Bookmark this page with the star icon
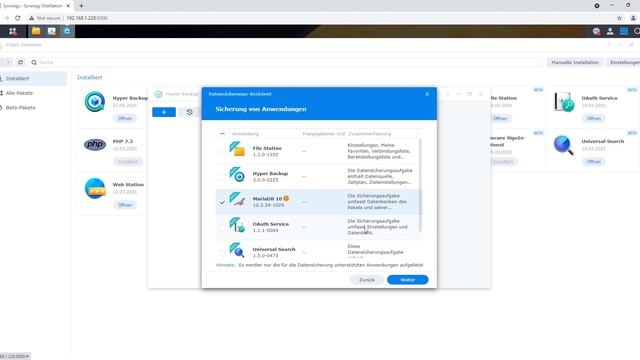640x360 pixels. pos(620,18)
